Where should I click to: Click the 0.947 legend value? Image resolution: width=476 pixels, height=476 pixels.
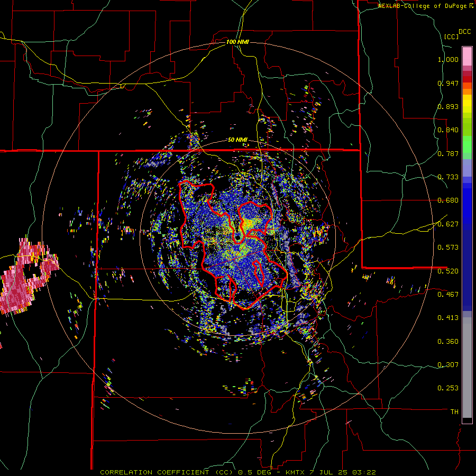tap(448, 83)
